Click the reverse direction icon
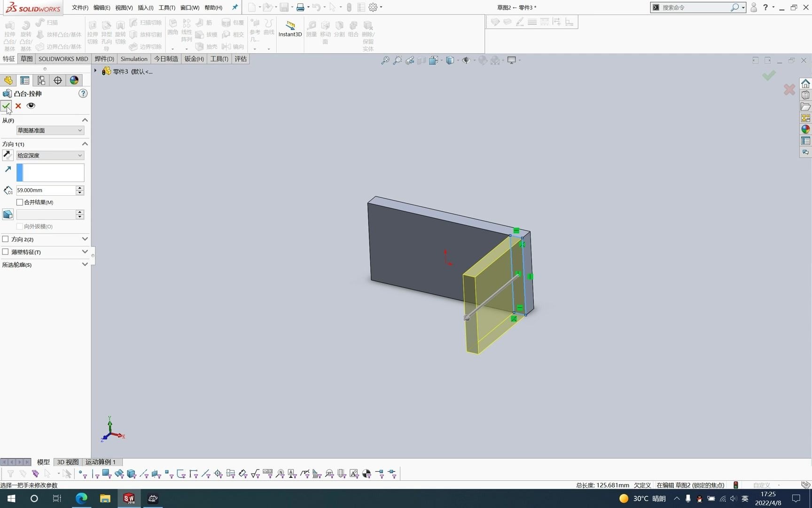The image size is (812, 508). 8,155
